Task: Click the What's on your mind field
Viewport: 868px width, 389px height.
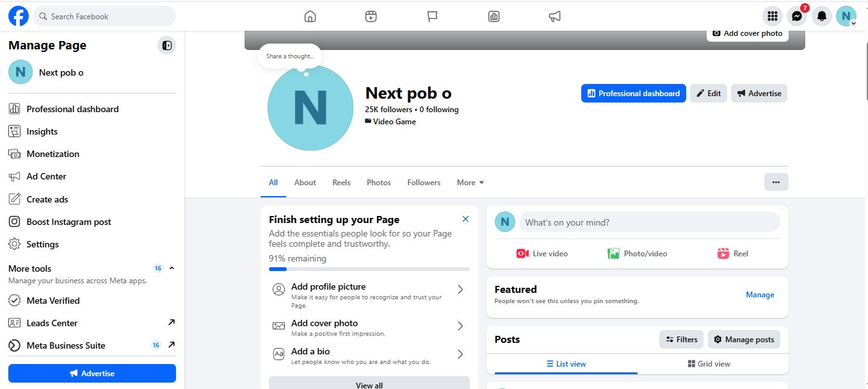Action: pyautogui.click(x=649, y=222)
